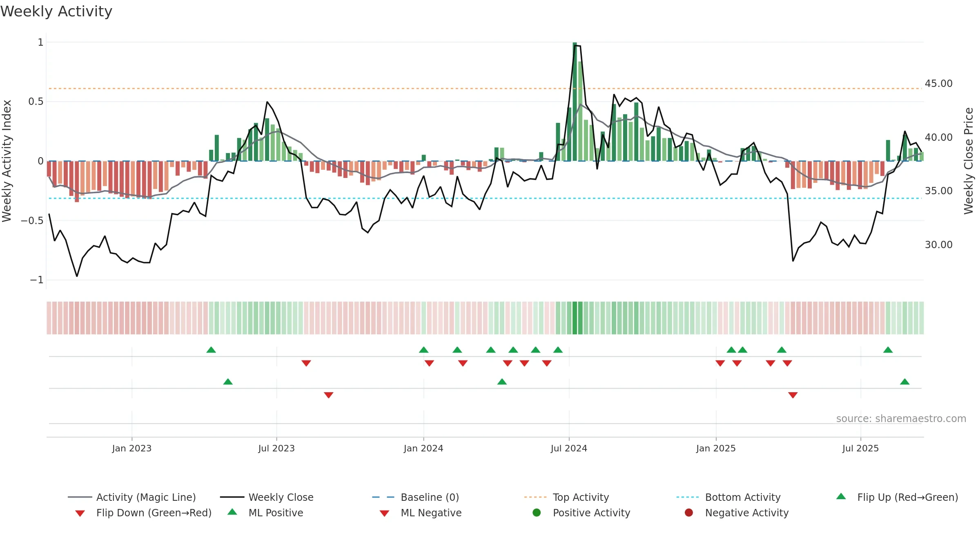The image size is (980, 551).
Task: Click the Bottom Activity cyan dotted legend line
Action: [x=688, y=497]
